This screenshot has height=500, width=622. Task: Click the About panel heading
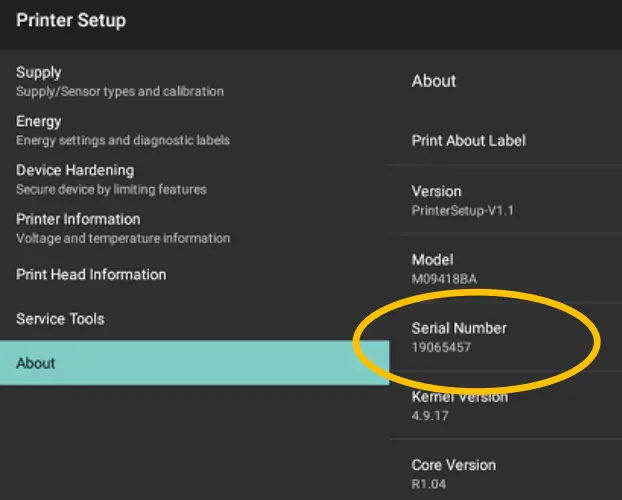[434, 81]
